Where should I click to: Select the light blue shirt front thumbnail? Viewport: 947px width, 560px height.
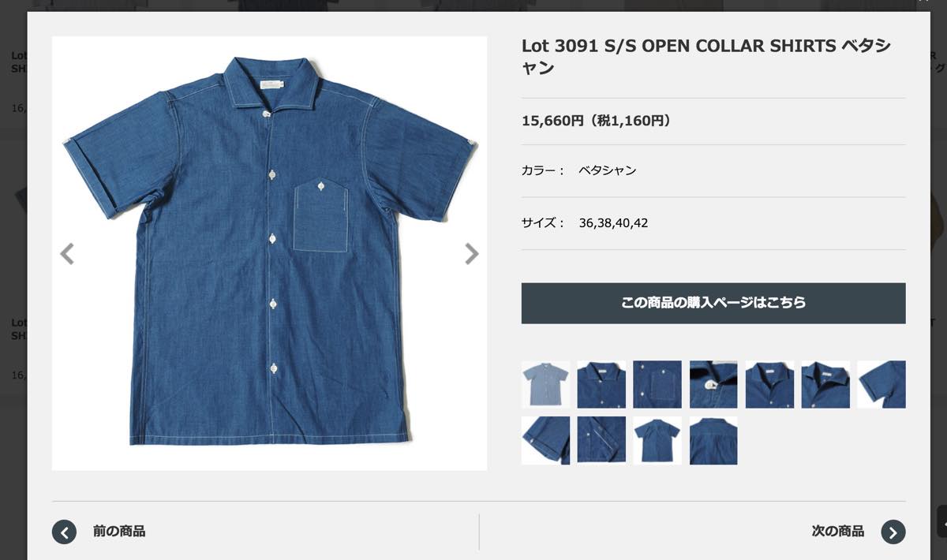[x=545, y=384]
